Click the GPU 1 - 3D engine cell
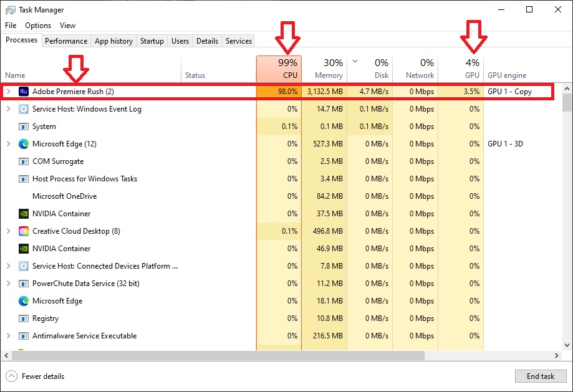 pos(505,144)
